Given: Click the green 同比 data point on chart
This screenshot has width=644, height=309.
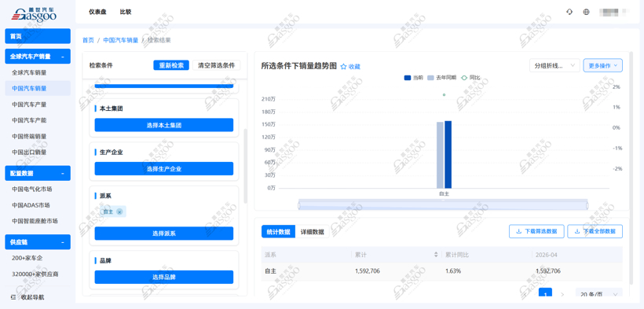Looking at the screenshot, I should [x=444, y=95].
